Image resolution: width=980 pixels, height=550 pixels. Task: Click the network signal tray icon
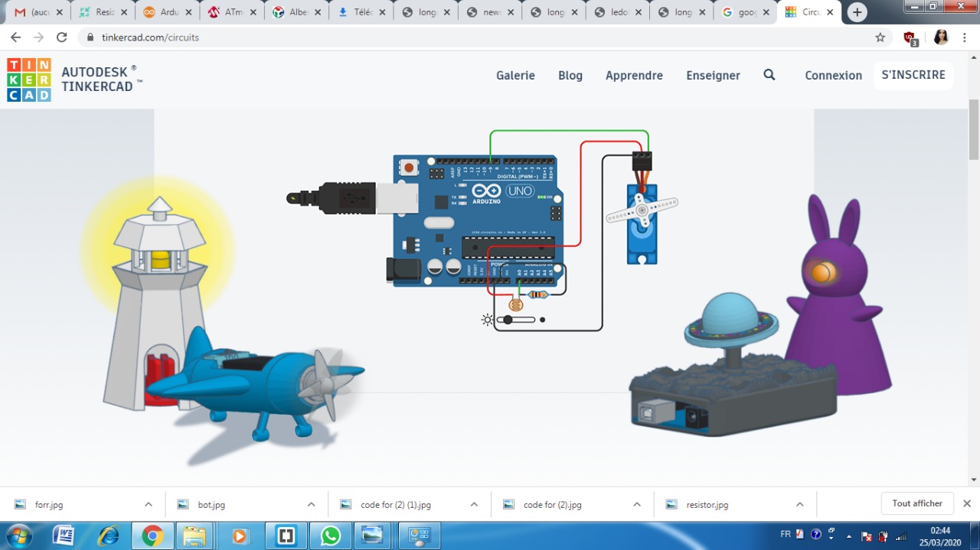point(902,535)
